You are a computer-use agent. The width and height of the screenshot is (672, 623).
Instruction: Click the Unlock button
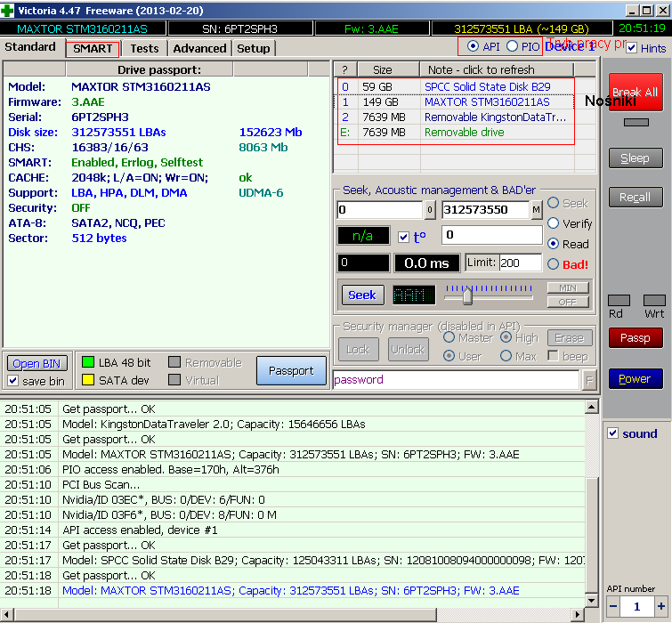[x=408, y=349]
